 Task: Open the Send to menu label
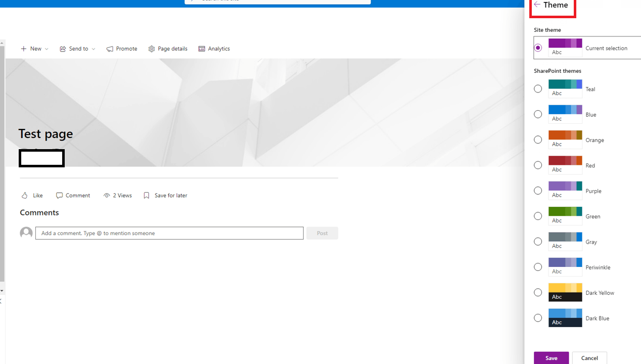click(79, 49)
